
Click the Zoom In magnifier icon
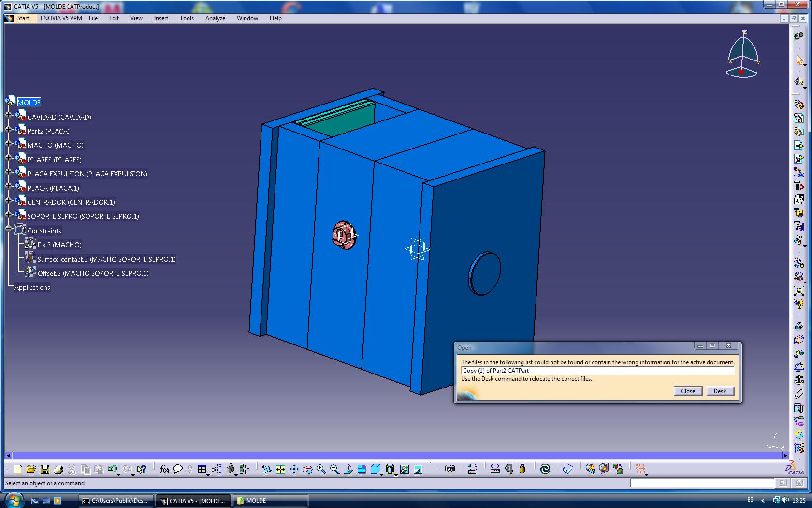[321, 469]
